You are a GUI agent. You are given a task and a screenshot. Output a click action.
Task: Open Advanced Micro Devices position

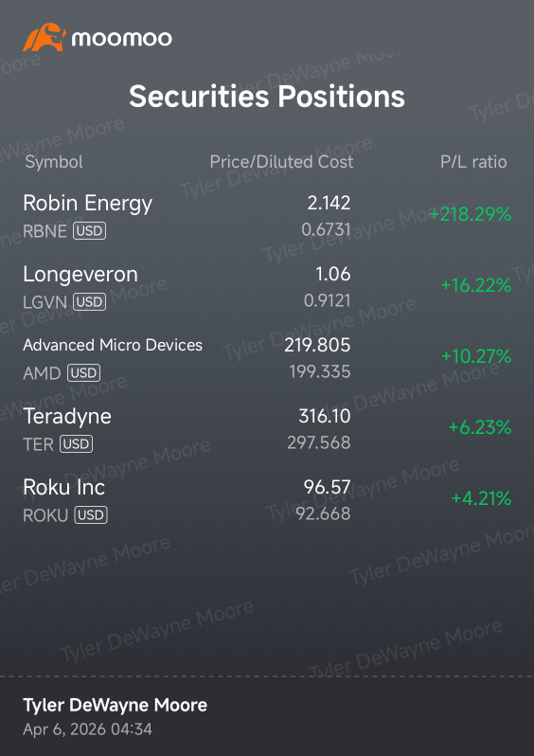pyautogui.click(x=267, y=358)
